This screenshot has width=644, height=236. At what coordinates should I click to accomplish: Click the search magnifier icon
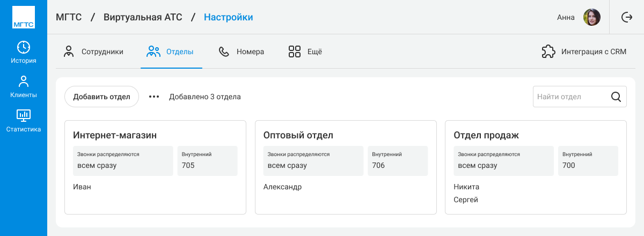click(x=616, y=97)
